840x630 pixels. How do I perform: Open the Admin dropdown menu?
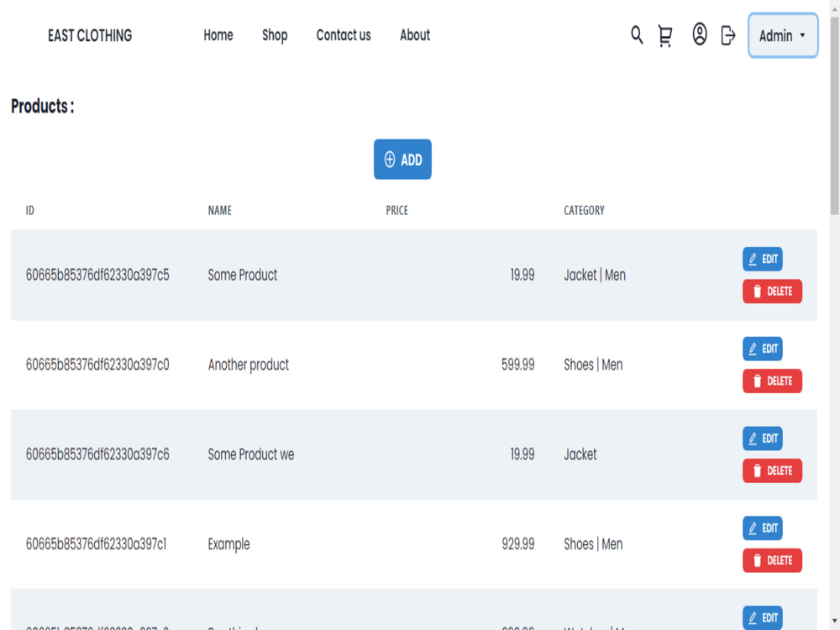pyautogui.click(x=781, y=35)
